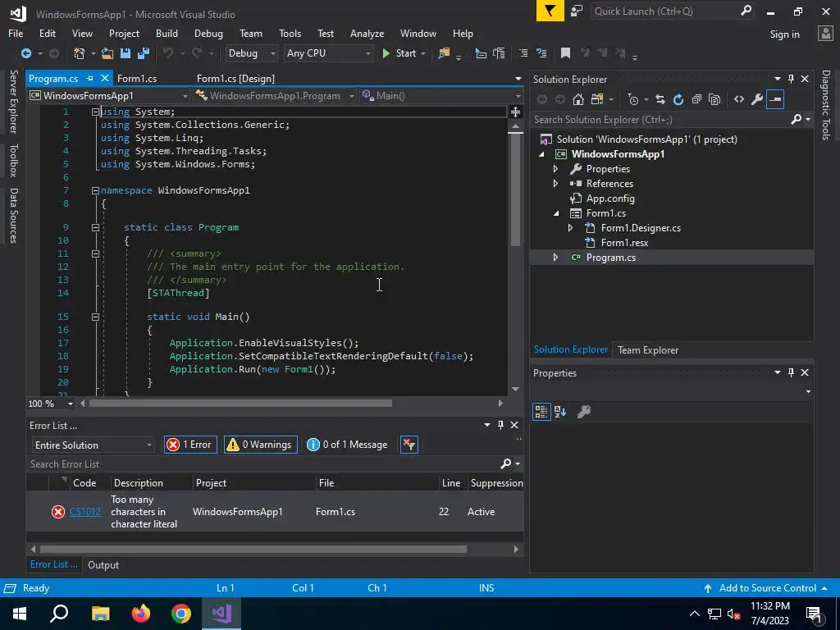Open the Analyze menu
Image resolution: width=840 pixels, height=630 pixels.
tap(367, 33)
